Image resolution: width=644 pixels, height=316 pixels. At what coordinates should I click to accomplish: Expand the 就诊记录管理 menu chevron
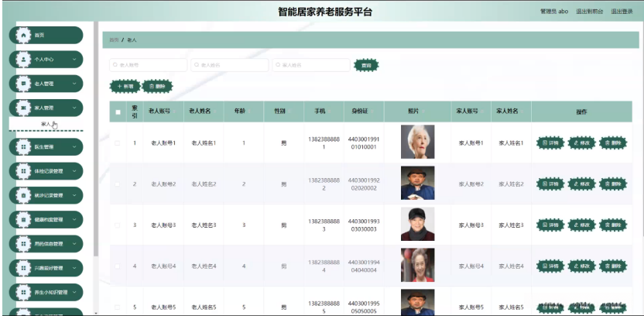(74, 195)
